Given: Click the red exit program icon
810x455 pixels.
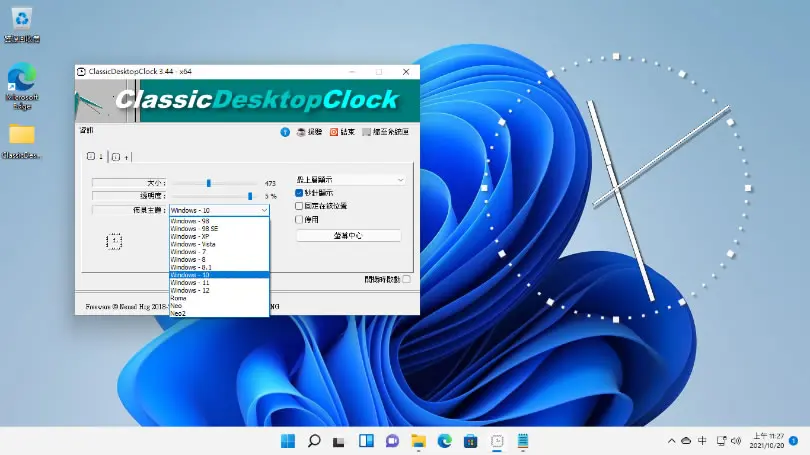Looking at the screenshot, I should [334, 132].
